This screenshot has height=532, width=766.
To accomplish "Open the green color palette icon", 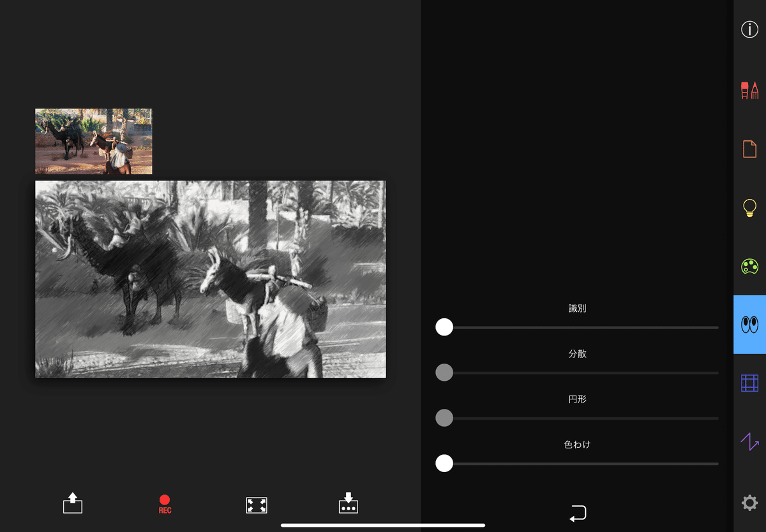I will (x=749, y=266).
